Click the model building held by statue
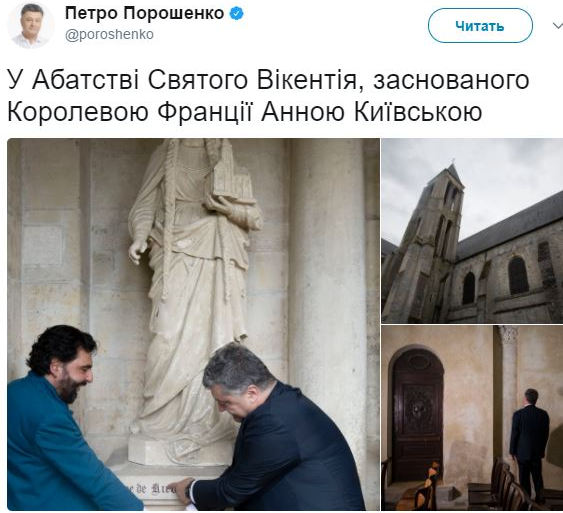The height and width of the screenshot is (513, 563). [x=232, y=174]
